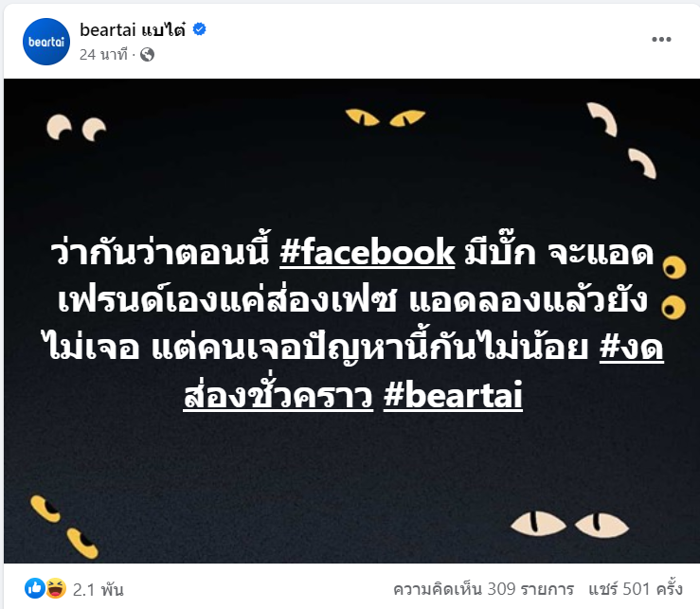
Task: Click the yellow cat eyes at top center
Action: [386, 117]
